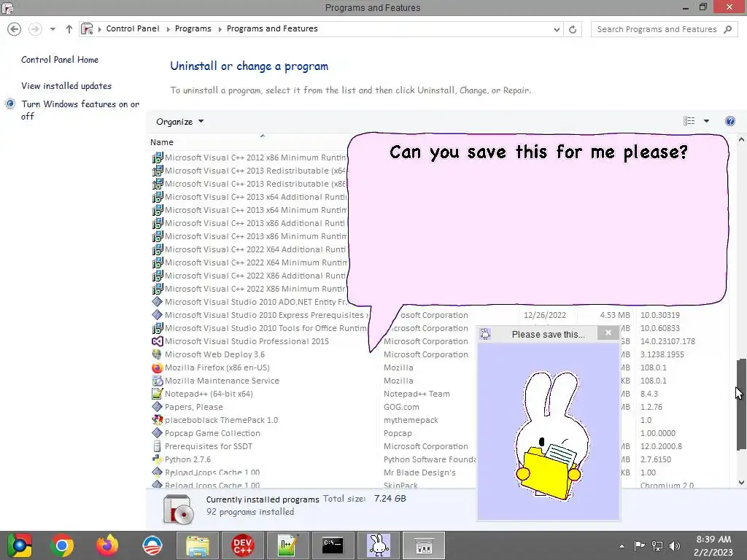The height and width of the screenshot is (560, 747).
Task: Click the Notepad++ Team publisher cell
Action: tap(417, 394)
